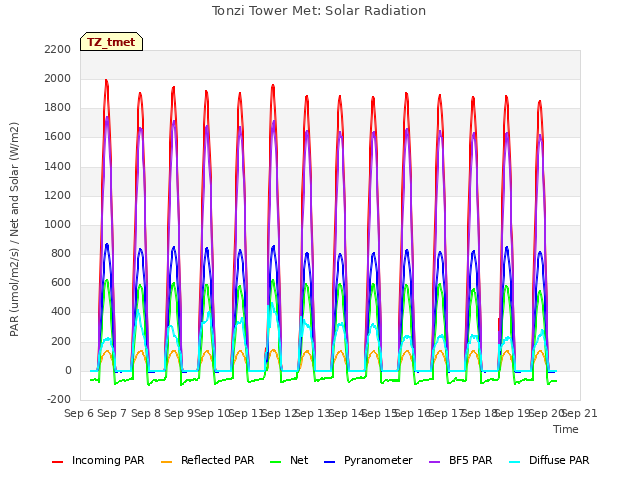The image size is (640, 480).
Task: Click the green Net legend swatch
Action: [x=276, y=462]
